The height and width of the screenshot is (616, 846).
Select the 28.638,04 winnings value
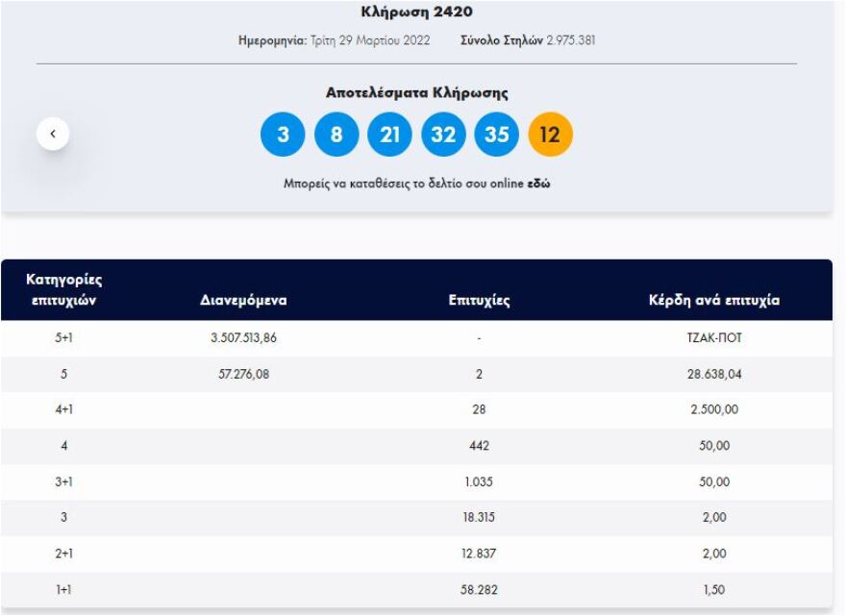pos(714,374)
